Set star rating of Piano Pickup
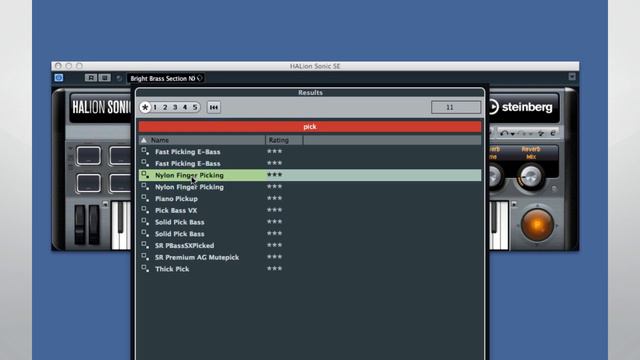This screenshot has width=640, height=360. pos(275,198)
